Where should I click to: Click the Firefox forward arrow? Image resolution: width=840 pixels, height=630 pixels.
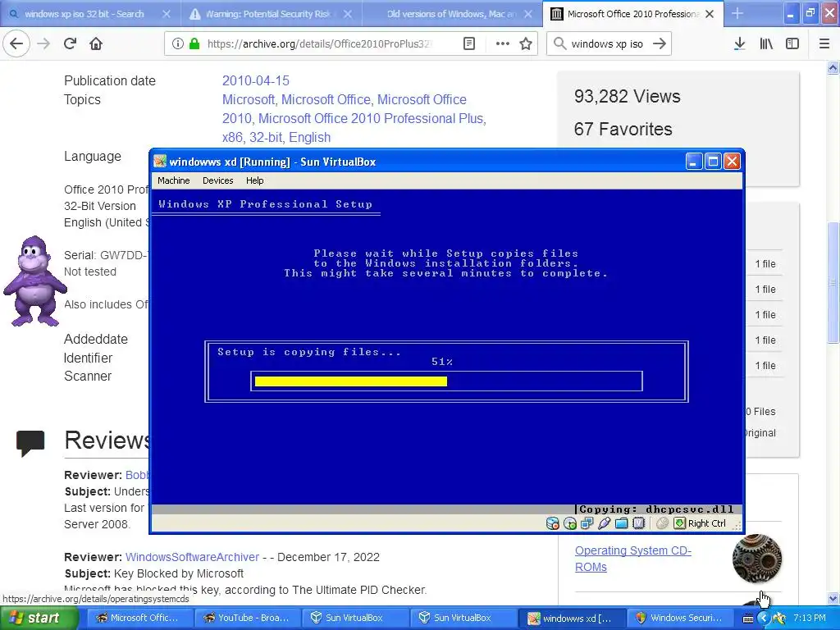click(44, 43)
